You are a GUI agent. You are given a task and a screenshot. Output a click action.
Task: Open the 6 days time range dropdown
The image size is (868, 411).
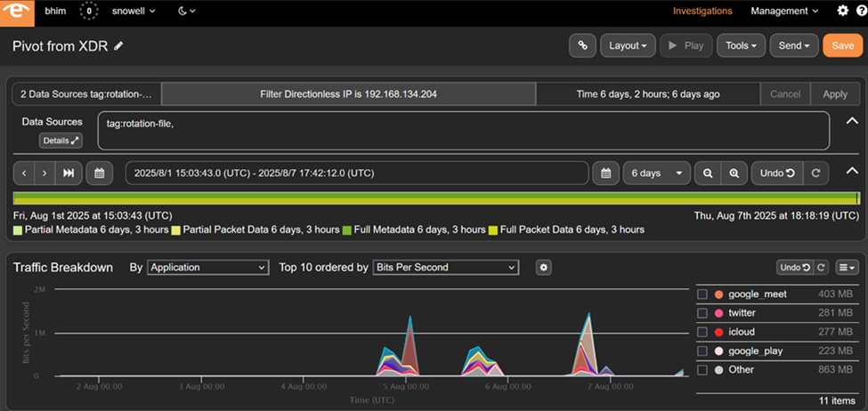(657, 173)
